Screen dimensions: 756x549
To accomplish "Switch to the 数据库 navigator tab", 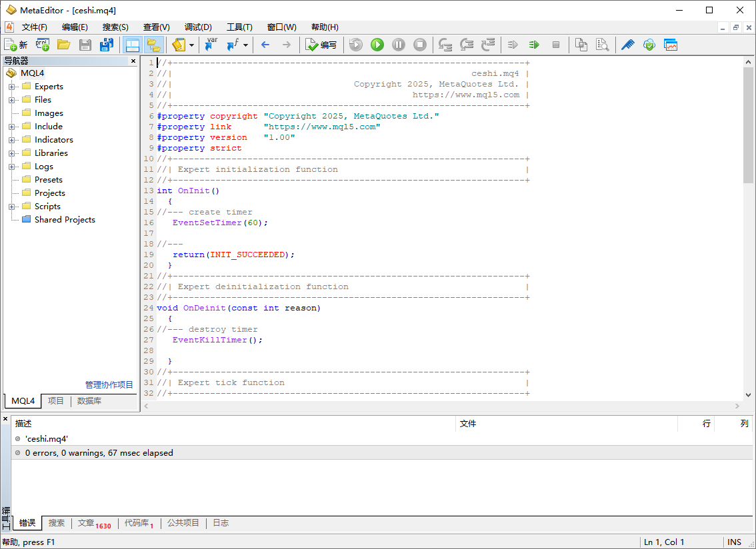I will [x=89, y=401].
